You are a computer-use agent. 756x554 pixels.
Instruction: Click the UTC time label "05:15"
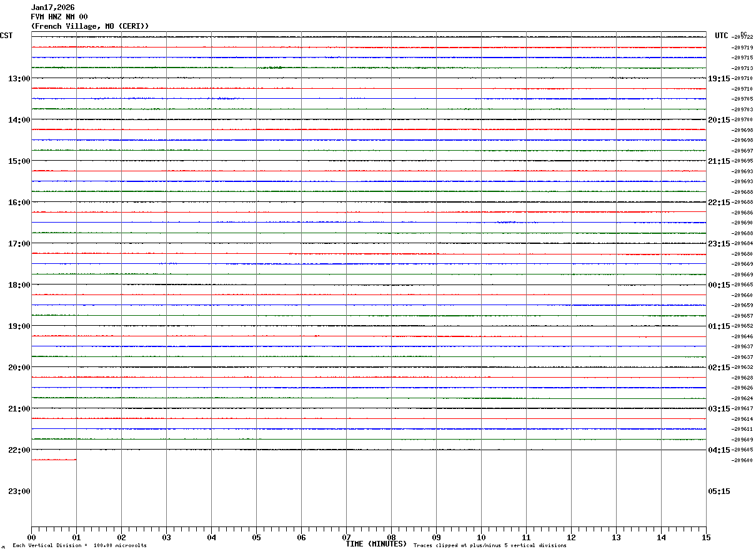point(719,491)
